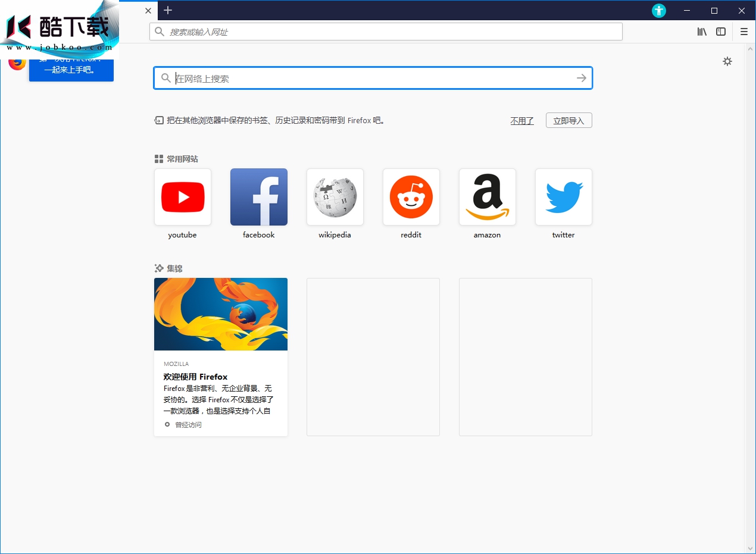Click the youtube label text
Screen dimensions: 756x554
coord(183,235)
